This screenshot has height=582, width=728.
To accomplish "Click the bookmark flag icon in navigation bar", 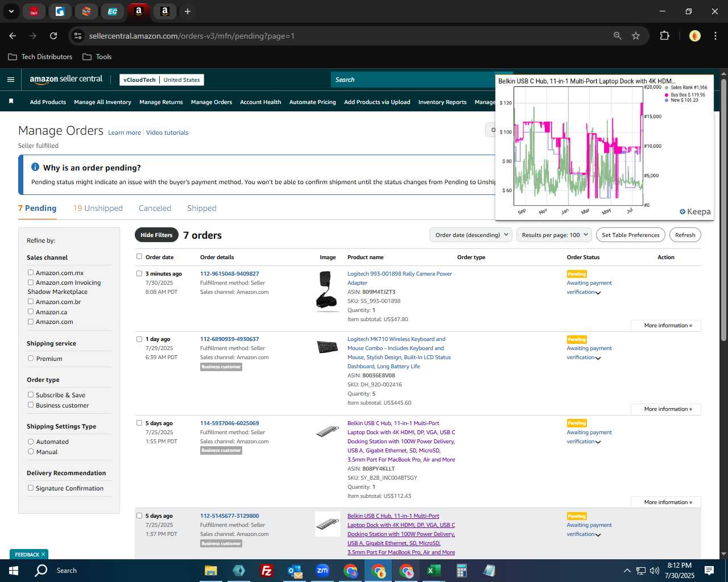I will pos(11,101).
